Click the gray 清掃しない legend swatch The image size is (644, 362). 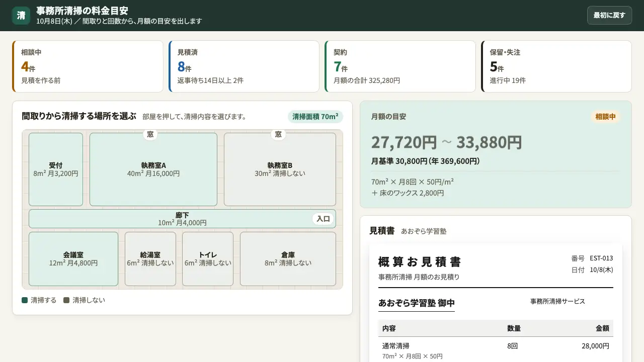(66, 300)
